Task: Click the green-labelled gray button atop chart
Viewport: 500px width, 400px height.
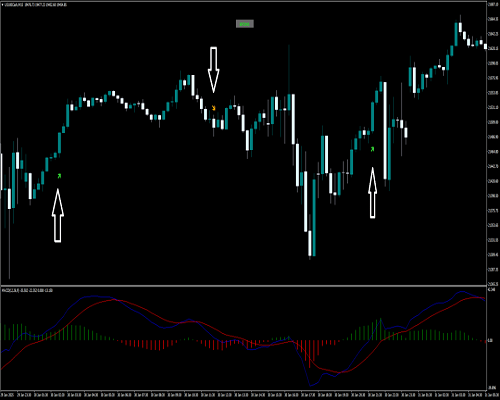Action: click(245, 24)
